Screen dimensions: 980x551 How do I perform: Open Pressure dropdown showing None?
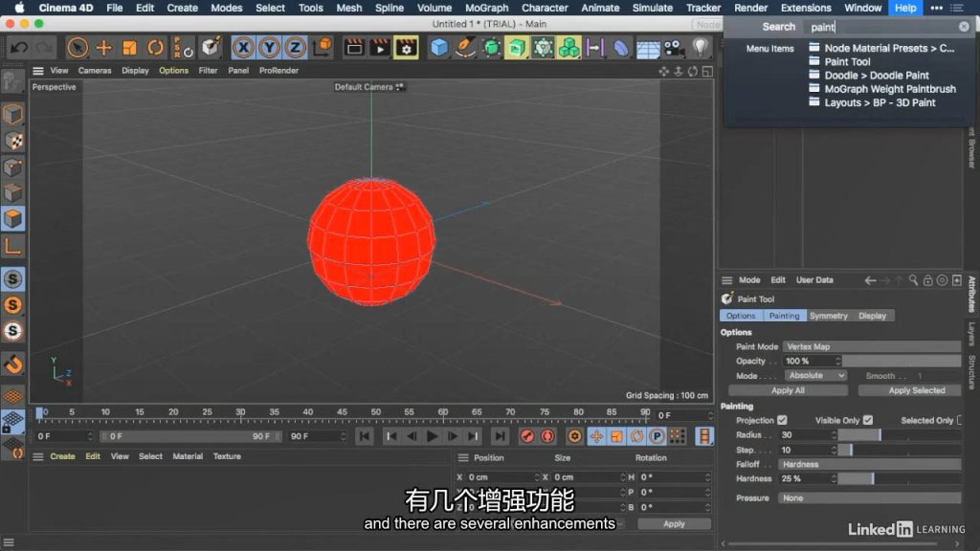click(869, 497)
